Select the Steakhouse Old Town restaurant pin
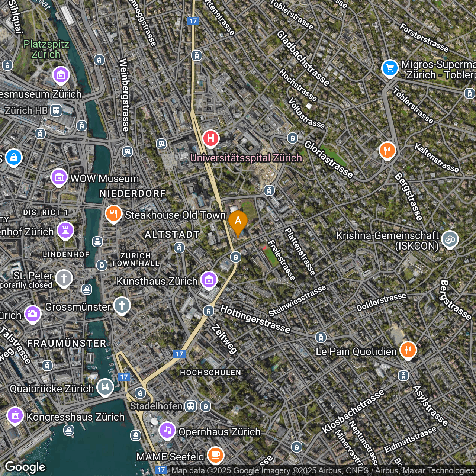 [114, 214]
